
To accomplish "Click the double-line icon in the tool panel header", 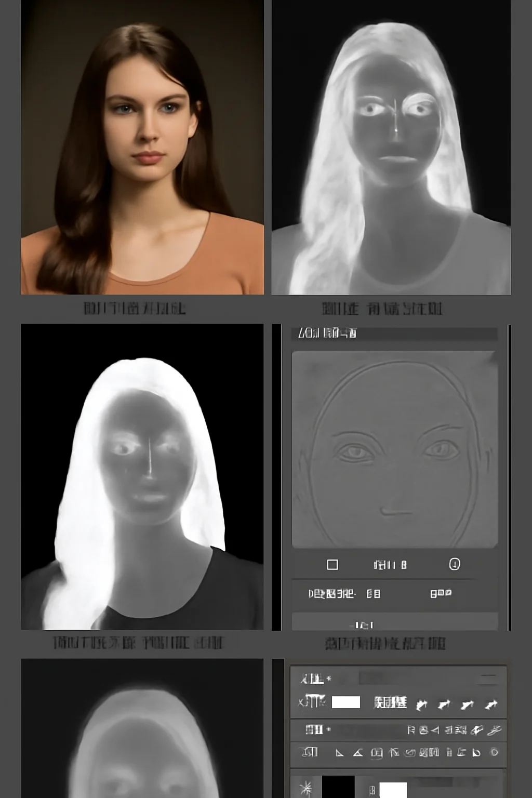I will point(488,679).
